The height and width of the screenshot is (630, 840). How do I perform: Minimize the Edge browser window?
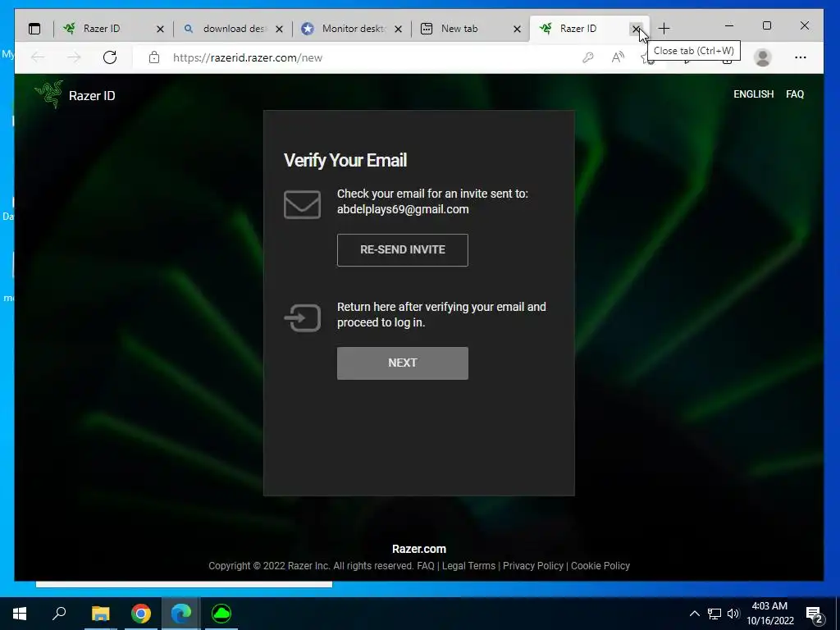coord(729,25)
